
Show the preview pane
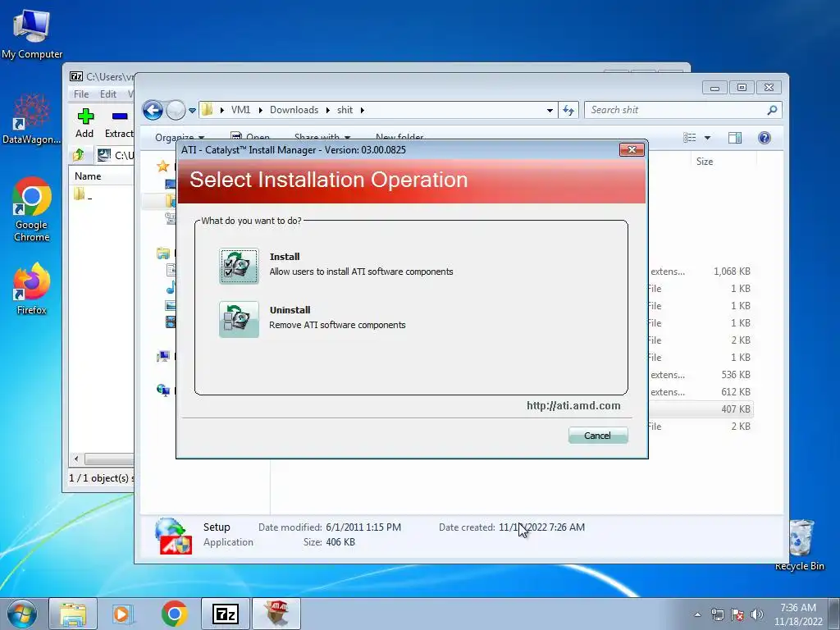click(735, 138)
